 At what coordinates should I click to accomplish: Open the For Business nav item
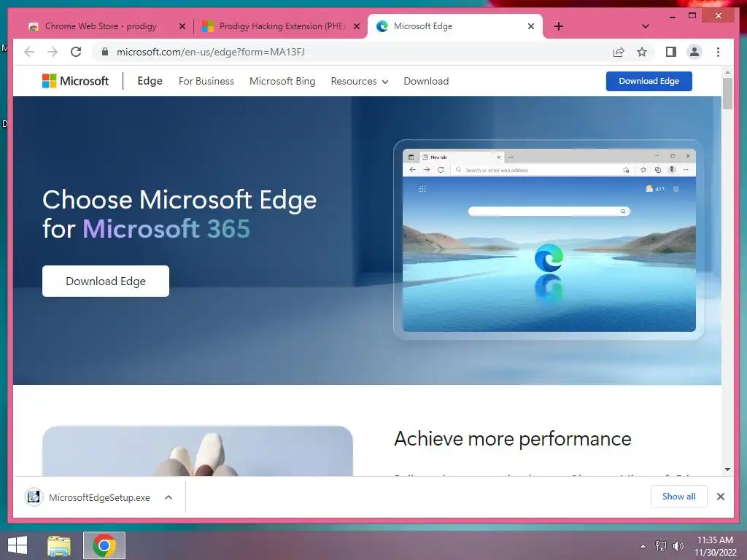tap(206, 82)
